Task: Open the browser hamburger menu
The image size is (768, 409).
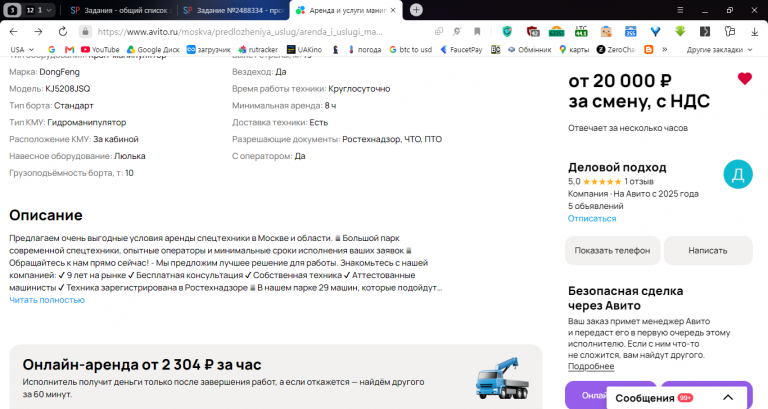Action: (680, 10)
